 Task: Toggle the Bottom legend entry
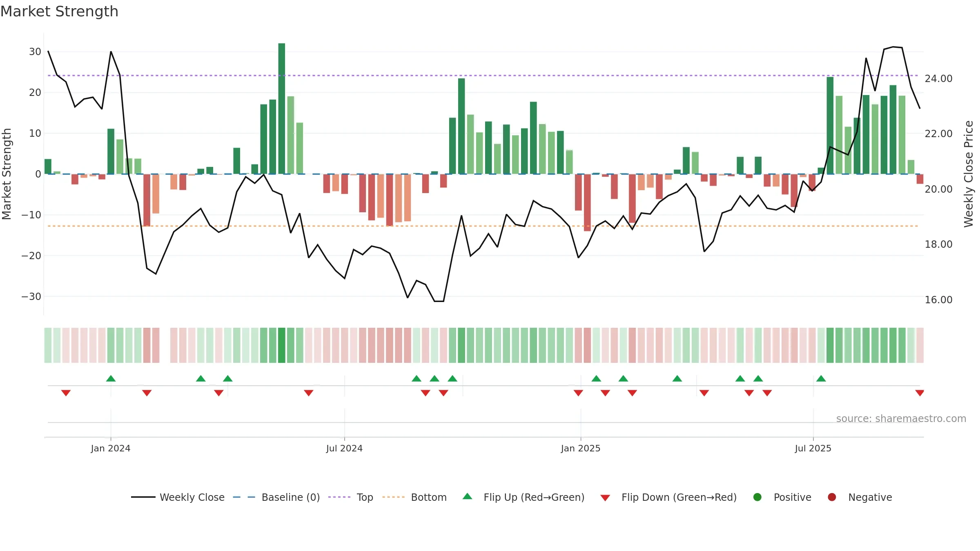pyautogui.click(x=414, y=497)
